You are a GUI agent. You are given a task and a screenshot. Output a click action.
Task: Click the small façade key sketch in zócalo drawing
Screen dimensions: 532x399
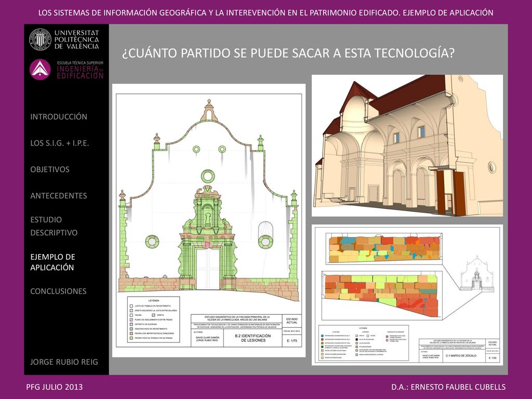click(x=477, y=273)
